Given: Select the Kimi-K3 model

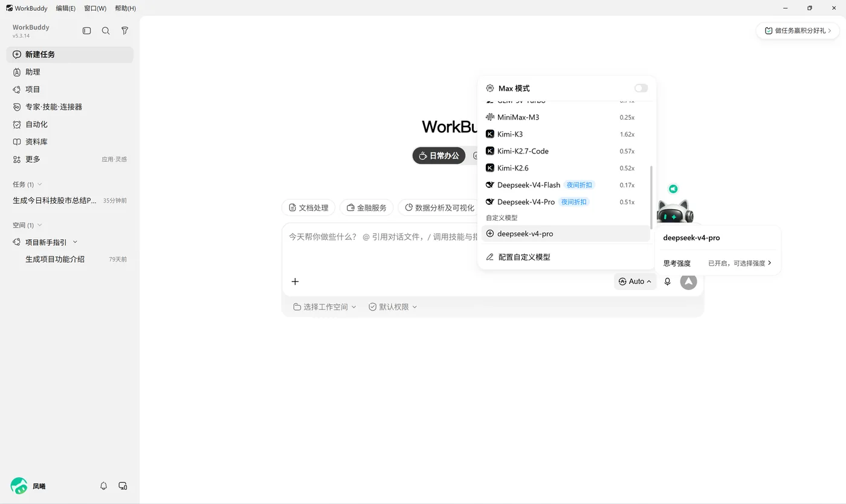Looking at the screenshot, I should point(566,134).
